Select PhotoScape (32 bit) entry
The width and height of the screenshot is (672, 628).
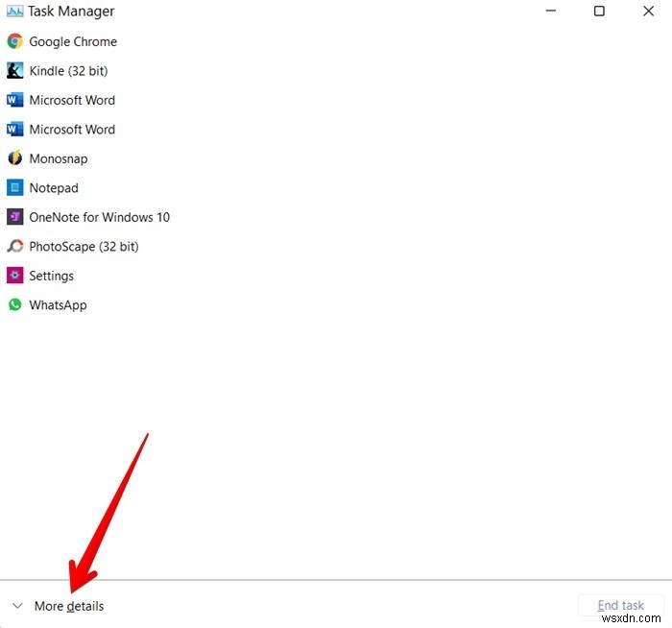pyautogui.click(x=84, y=247)
